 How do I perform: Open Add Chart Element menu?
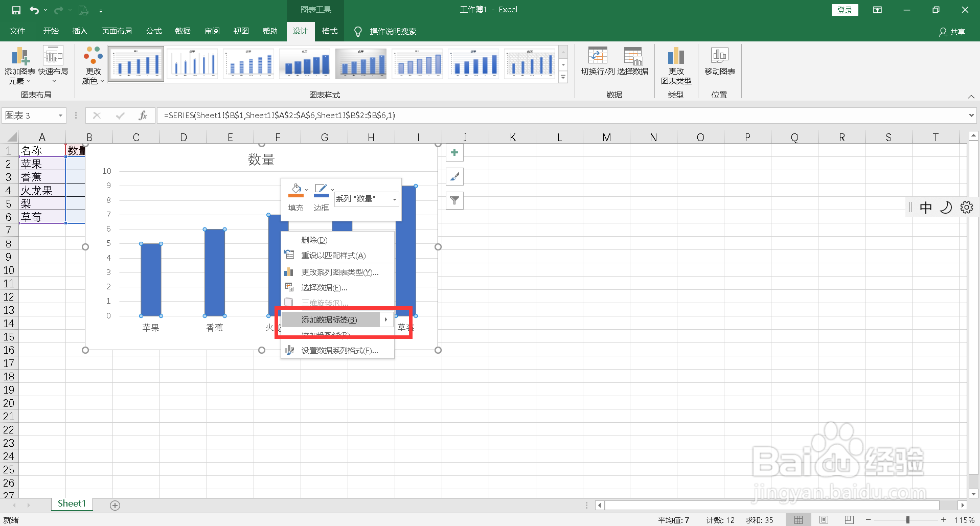[20, 65]
